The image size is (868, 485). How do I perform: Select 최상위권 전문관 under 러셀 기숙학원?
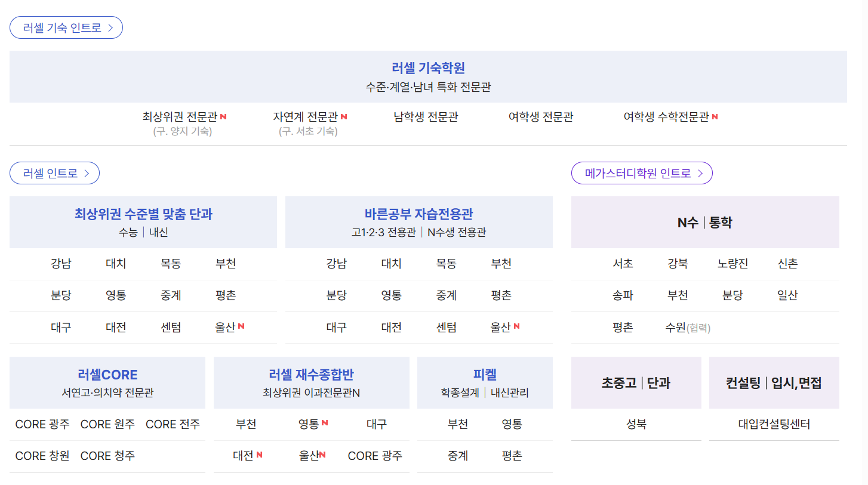[184, 117]
